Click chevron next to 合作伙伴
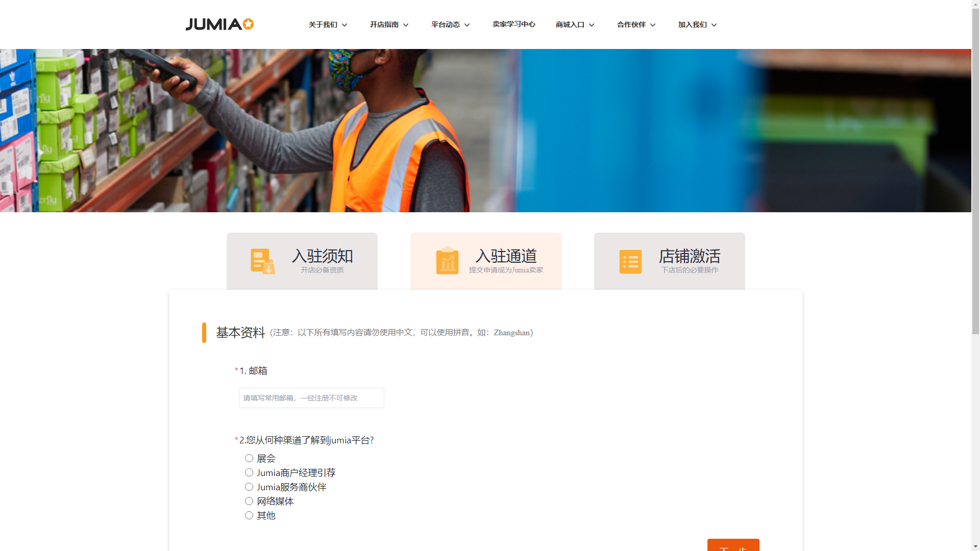 653,25
